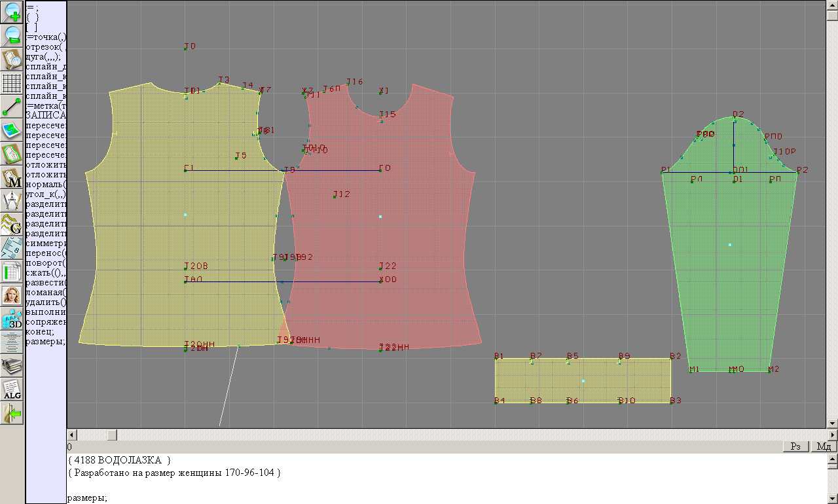The height and width of the screenshot is (504, 838).
Task: Open the 3D view icon
Action: coord(12,319)
